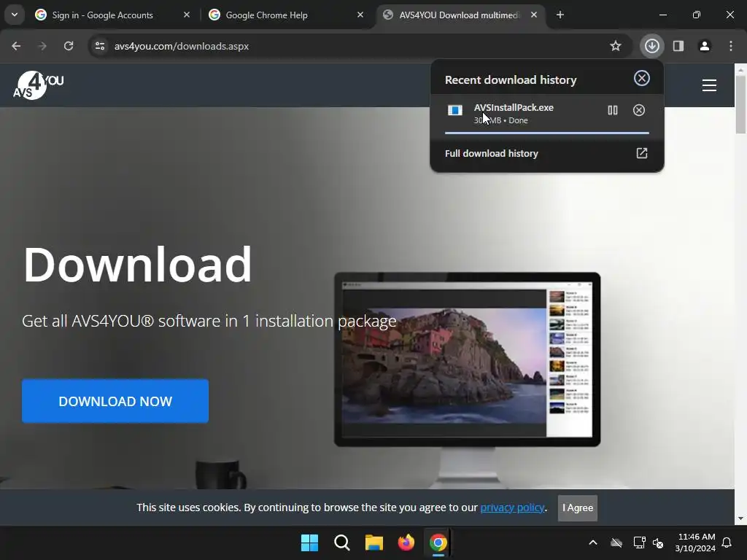Open the tab search dropdown arrow
The image size is (747, 560).
pyautogui.click(x=15, y=15)
